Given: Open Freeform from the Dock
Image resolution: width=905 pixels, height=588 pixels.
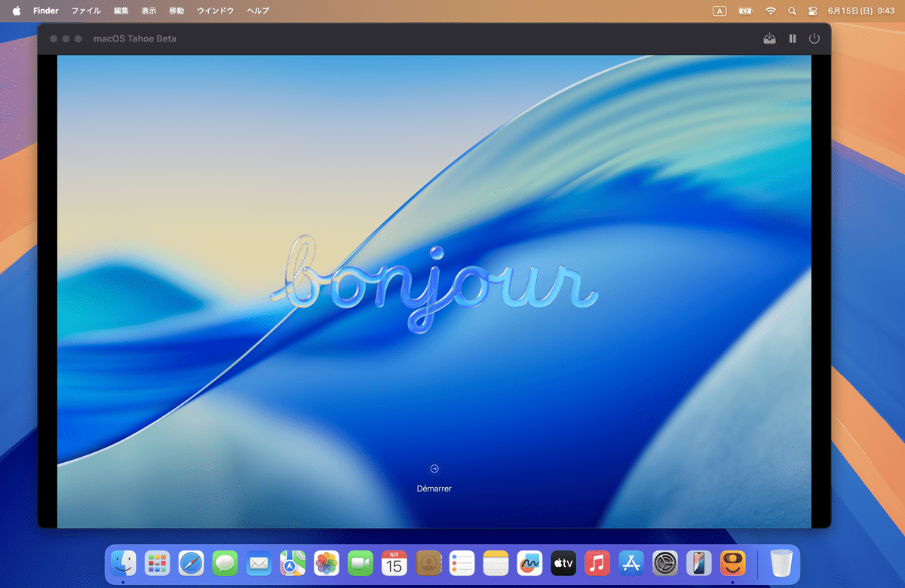Looking at the screenshot, I should pos(529,563).
